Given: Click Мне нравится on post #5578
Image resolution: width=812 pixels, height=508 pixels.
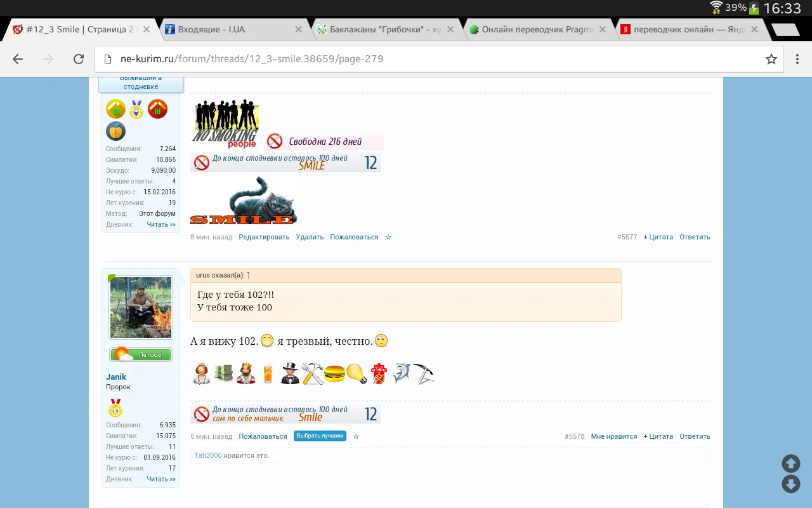Looking at the screenshot, I should pyautogui.click(x=613, y=436).
